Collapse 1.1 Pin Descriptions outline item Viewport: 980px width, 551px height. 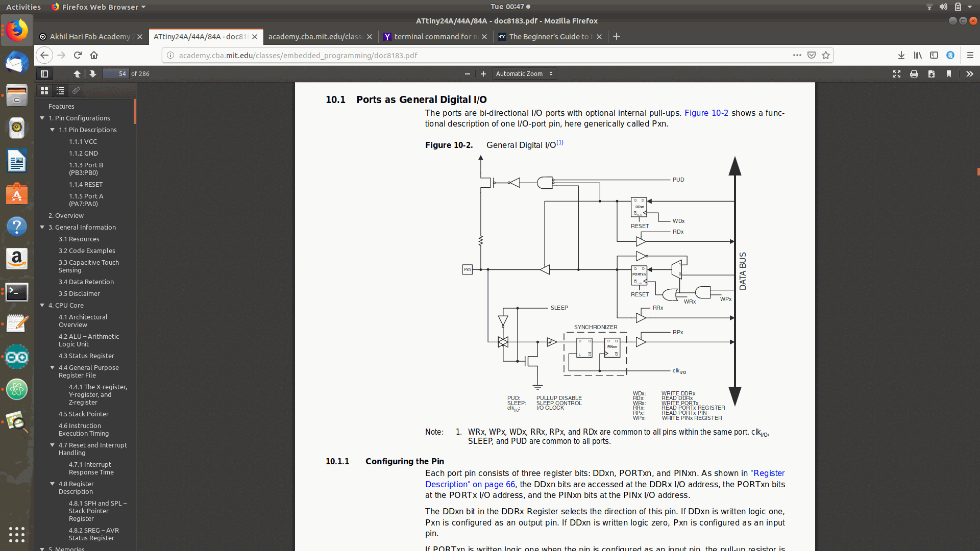[52, 130]
